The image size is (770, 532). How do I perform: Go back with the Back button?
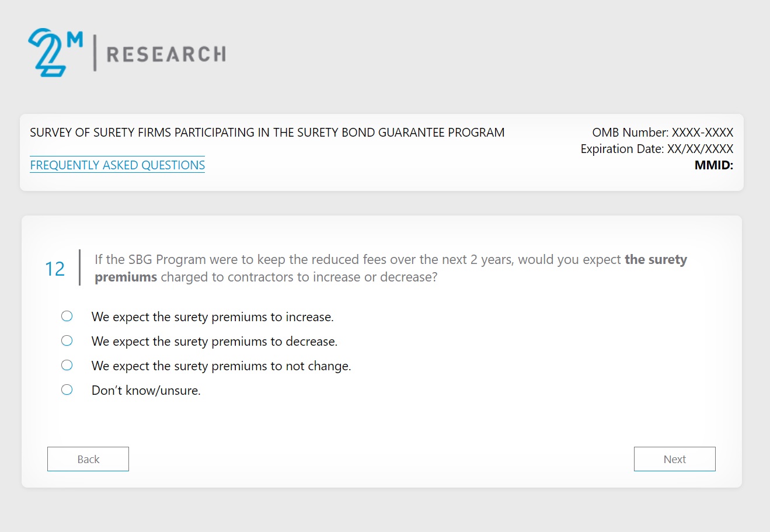coord(88,459)
